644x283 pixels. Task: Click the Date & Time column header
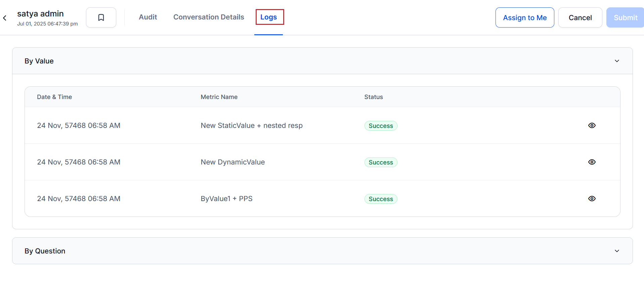coord(54,97)
